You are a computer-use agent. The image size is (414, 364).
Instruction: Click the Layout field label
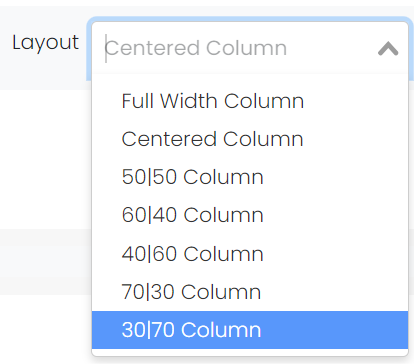45,43
